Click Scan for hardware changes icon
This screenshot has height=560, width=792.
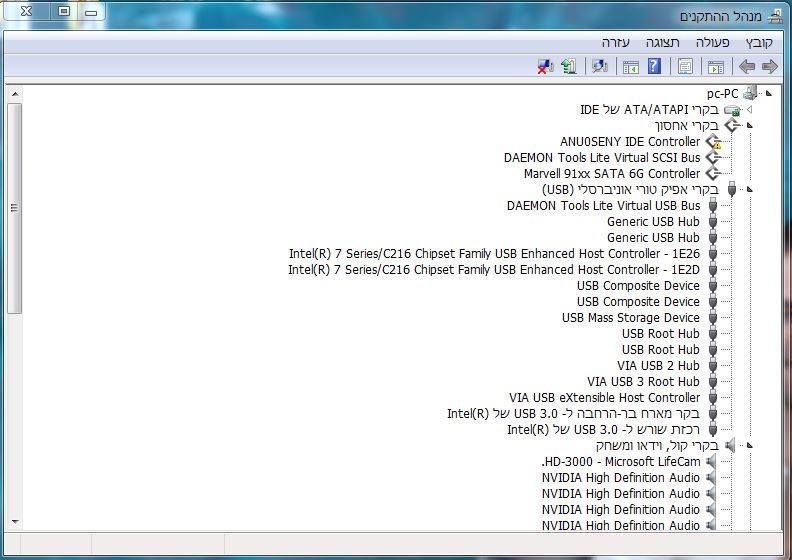click(600, 66)
